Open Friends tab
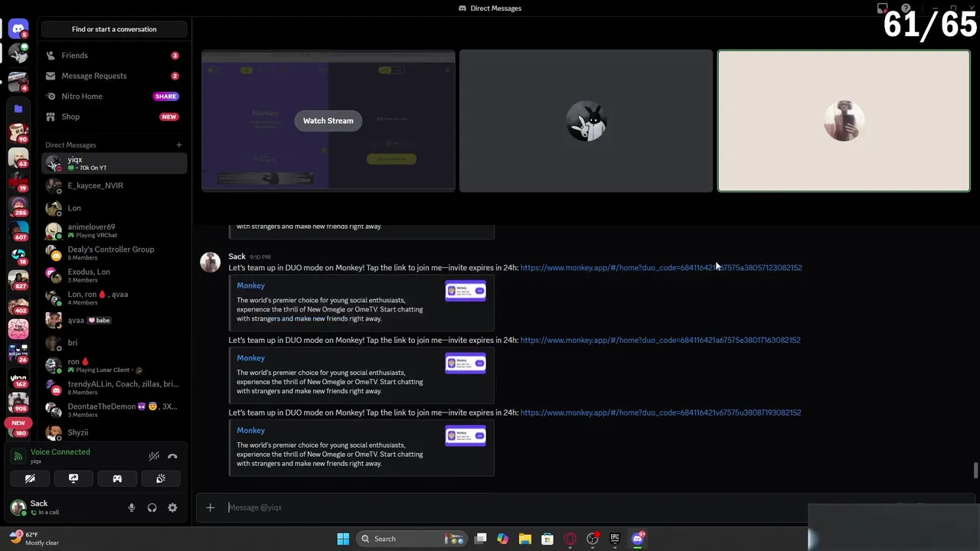The image size is (980, 551). (114, 55)
